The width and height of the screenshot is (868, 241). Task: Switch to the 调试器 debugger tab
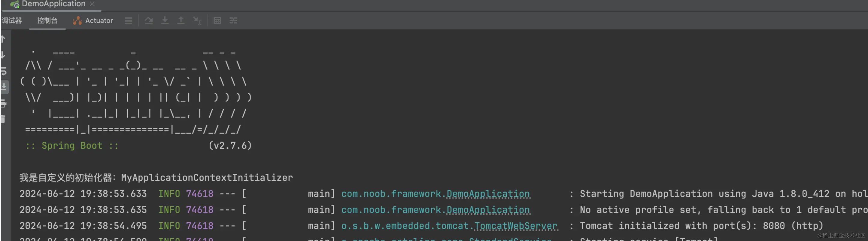12,20
